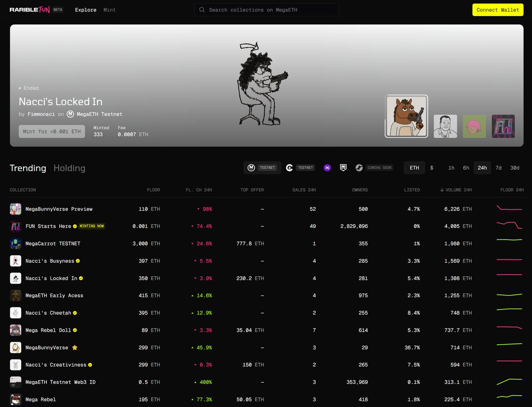Select the Coming Soon chain icon
Viewport: 532px width, 407px height.
tap(359, 168)
